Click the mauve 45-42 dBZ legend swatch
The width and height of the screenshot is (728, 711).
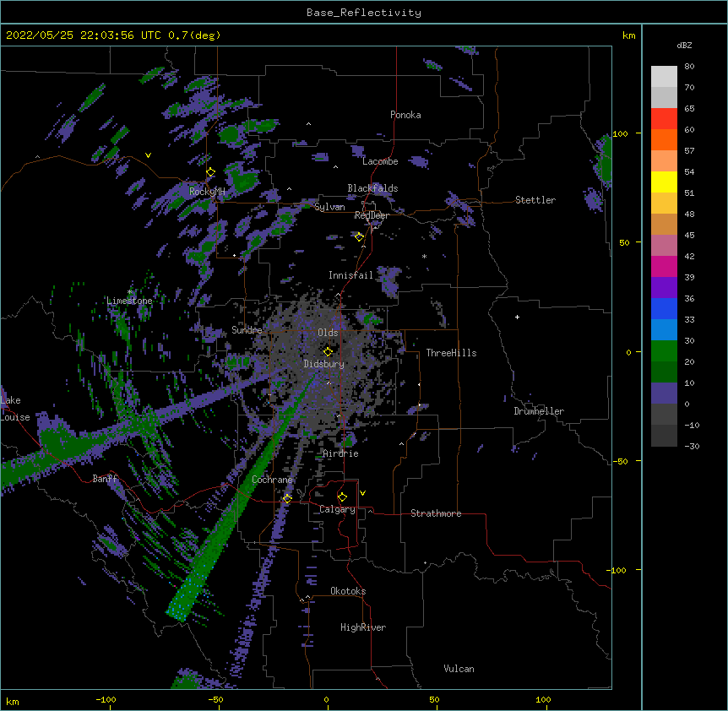(664, 245)
